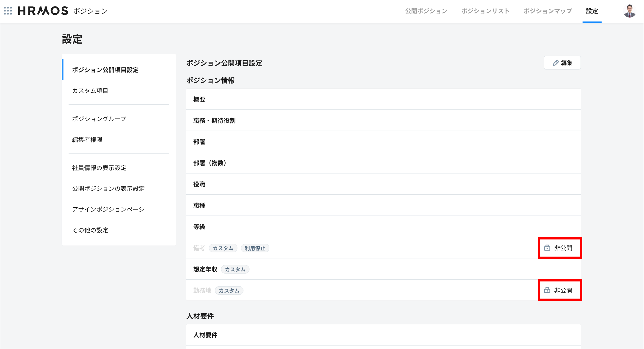Click カスタム tag next to 想定年収

click(x=235, y=269)
